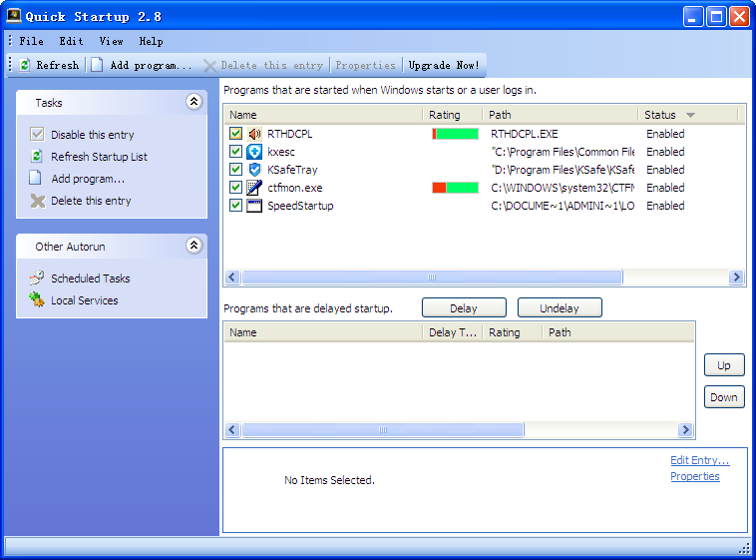Viewport: 756px width, 560px height.
Task: Click the delayed list Path column header
Action: click(x=618, y=332)
